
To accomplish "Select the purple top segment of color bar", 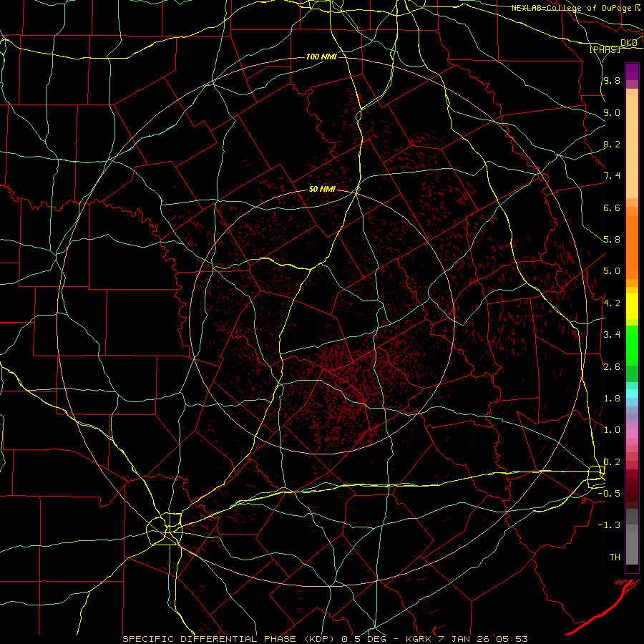I will [632, 72].
